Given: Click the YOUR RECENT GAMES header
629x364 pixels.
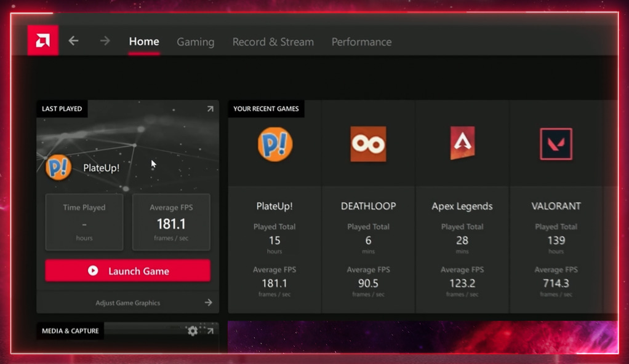Looking at the screenshot, I should click(x=266, y=109).
